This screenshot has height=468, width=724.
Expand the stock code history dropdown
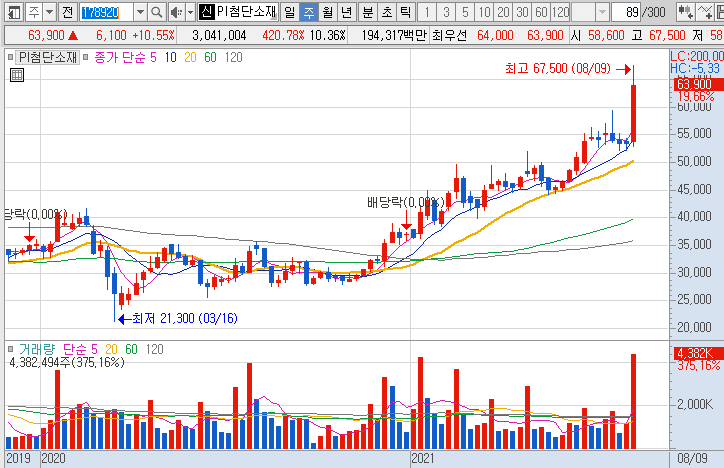(x=140, y=12)
